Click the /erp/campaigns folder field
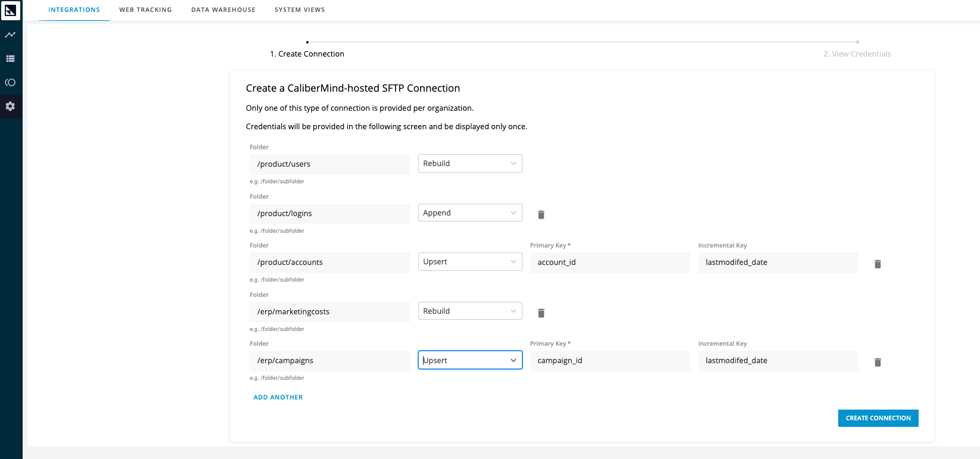 click(330, 361)
